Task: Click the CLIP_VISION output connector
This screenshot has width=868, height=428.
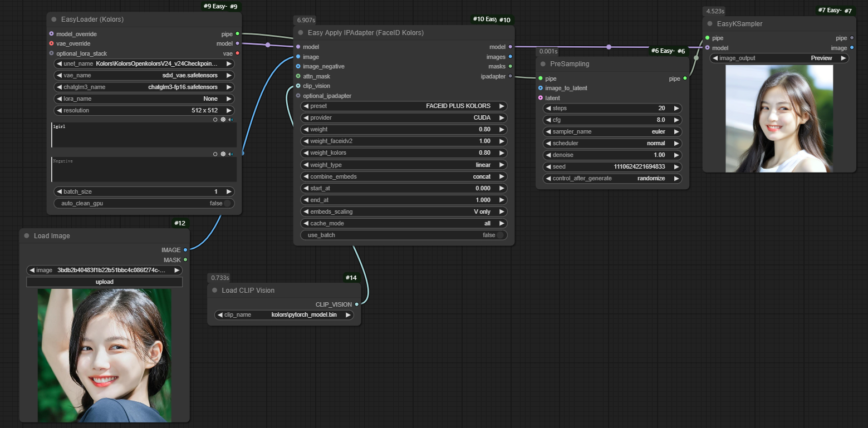Action: [x=357, y=304]
